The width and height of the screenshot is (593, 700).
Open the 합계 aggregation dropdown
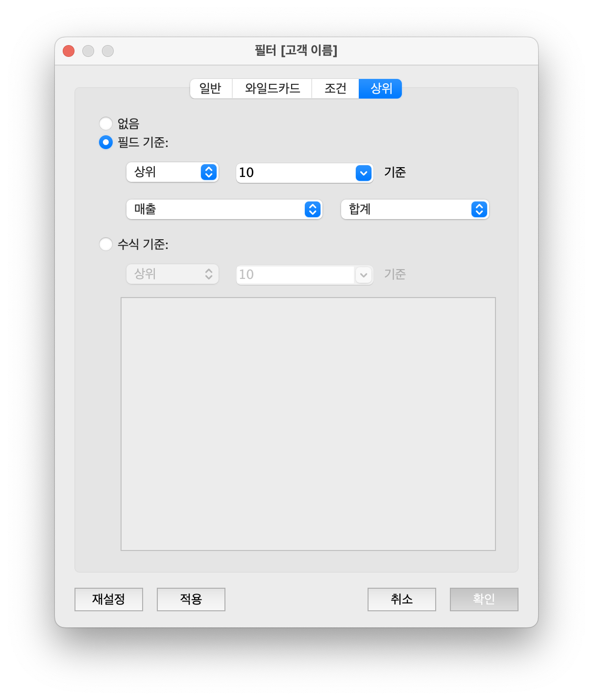[415, 209]
